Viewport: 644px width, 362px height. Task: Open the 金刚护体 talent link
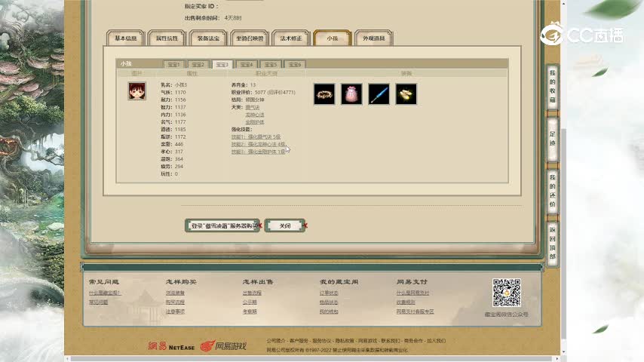point(255,122)
